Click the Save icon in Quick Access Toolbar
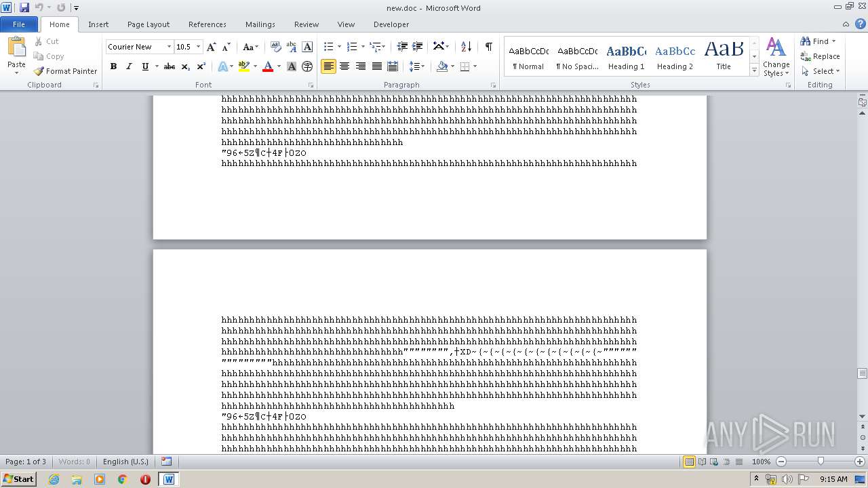 coord(24,7)
